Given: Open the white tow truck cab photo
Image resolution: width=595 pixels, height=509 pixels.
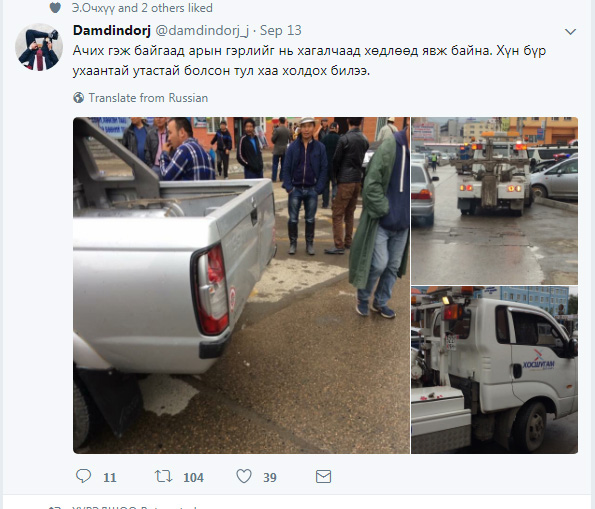Looking at the screenshot, I should click(x=494, y=370).
